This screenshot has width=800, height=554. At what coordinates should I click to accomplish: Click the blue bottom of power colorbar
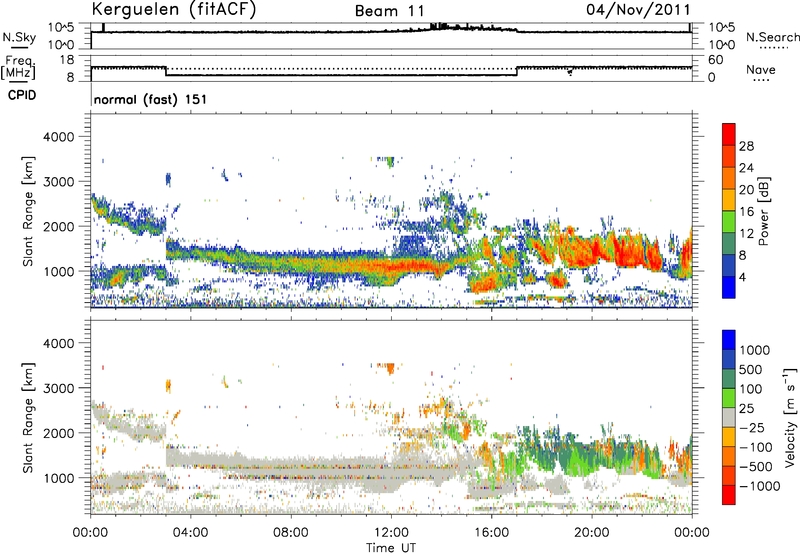[x=729, y=287]
